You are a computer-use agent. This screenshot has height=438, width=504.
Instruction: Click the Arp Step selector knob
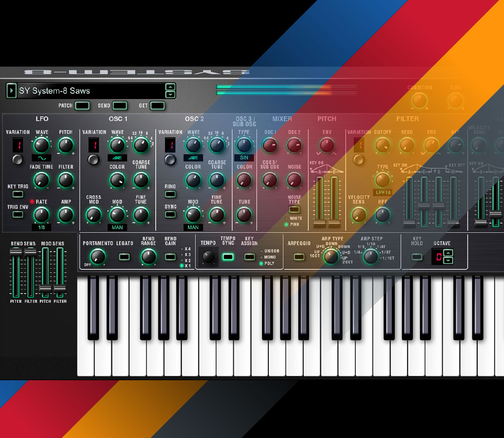coord(371,256)
